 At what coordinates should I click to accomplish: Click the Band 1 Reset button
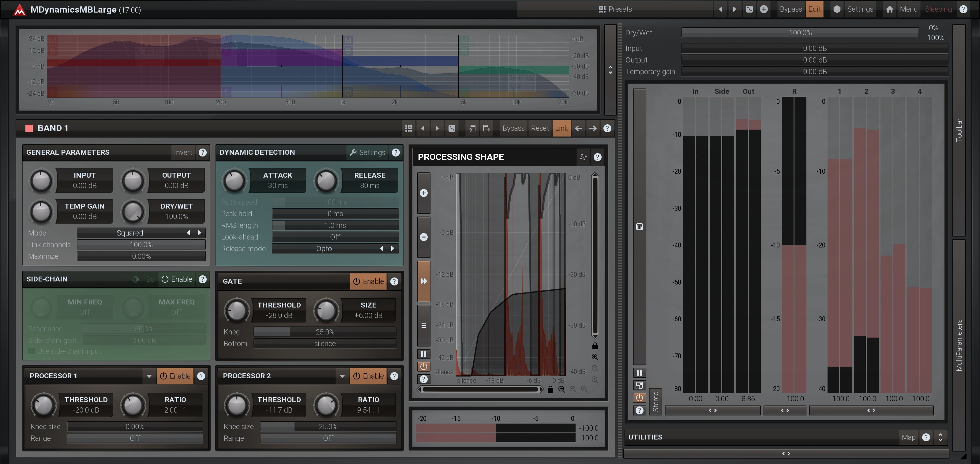coord(539,128)
